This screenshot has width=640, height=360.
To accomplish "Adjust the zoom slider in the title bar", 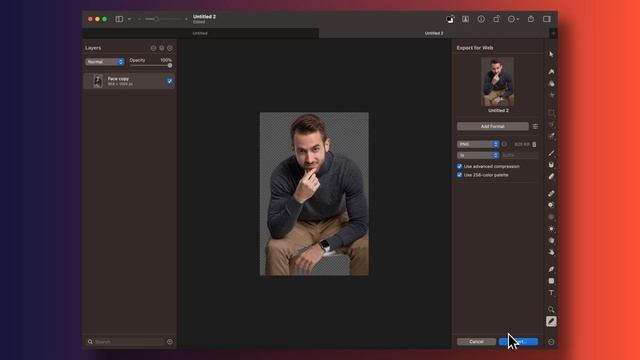I will tap(163, 19).
